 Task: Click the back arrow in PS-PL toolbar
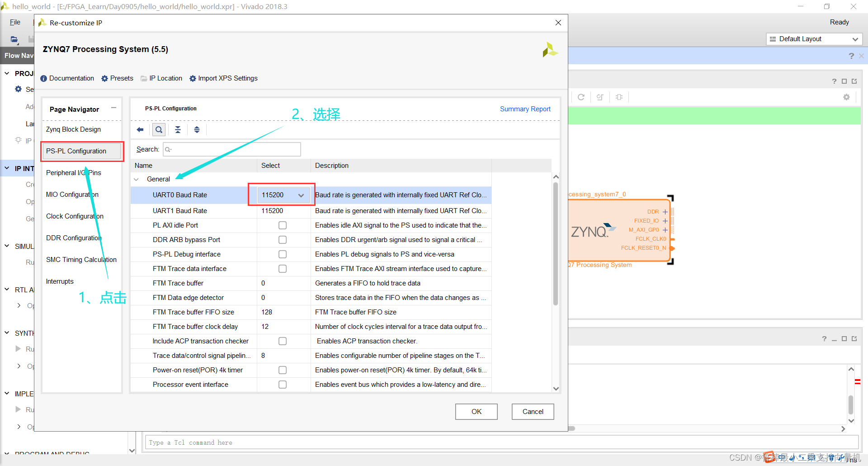tap(140, 130)
